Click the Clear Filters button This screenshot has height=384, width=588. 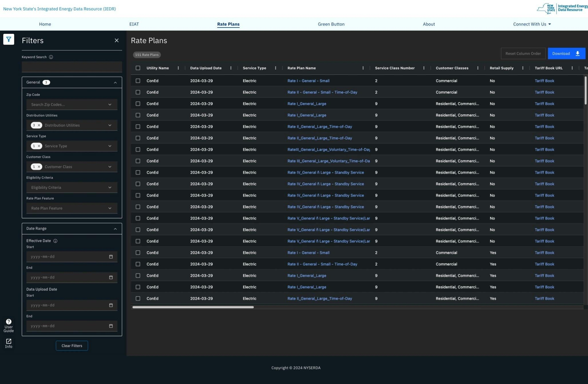click(x=72, y=346)
